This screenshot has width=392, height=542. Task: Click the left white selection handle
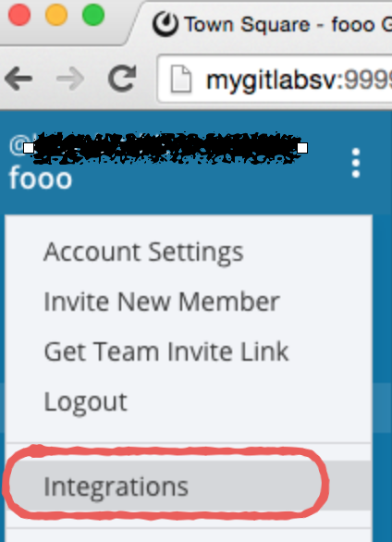(29, 148)
